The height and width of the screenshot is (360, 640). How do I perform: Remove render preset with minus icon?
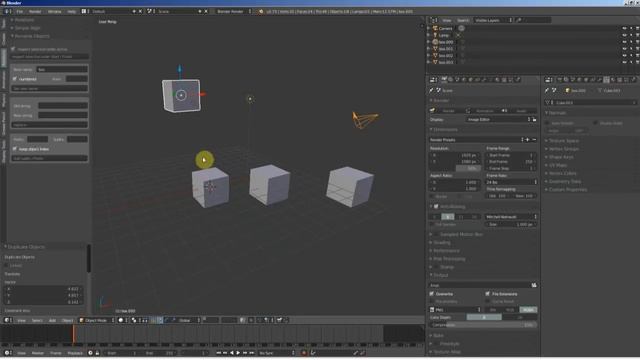tap(534, 140)
